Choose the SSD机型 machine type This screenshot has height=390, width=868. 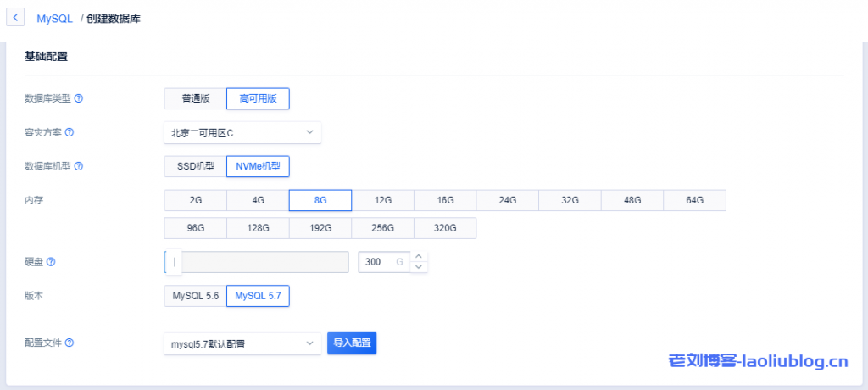195,166
